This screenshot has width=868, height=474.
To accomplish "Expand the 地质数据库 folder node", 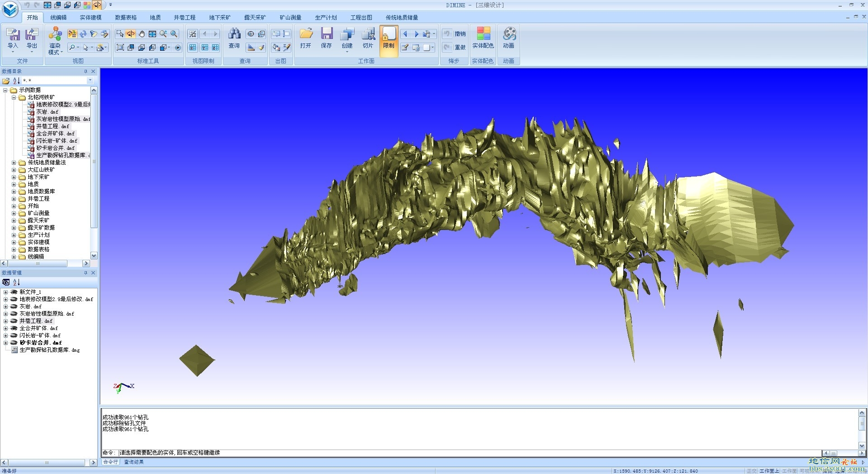I will point(14,192).
